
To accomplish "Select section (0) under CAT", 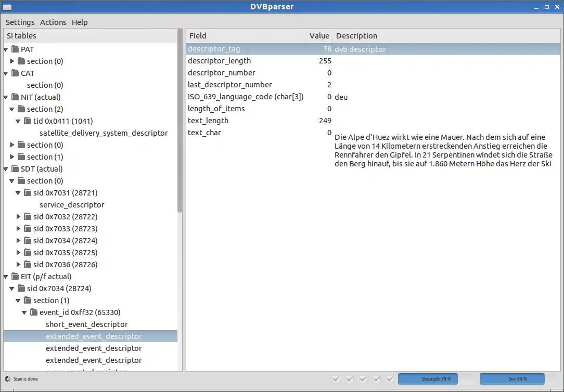I will (45, 85).
